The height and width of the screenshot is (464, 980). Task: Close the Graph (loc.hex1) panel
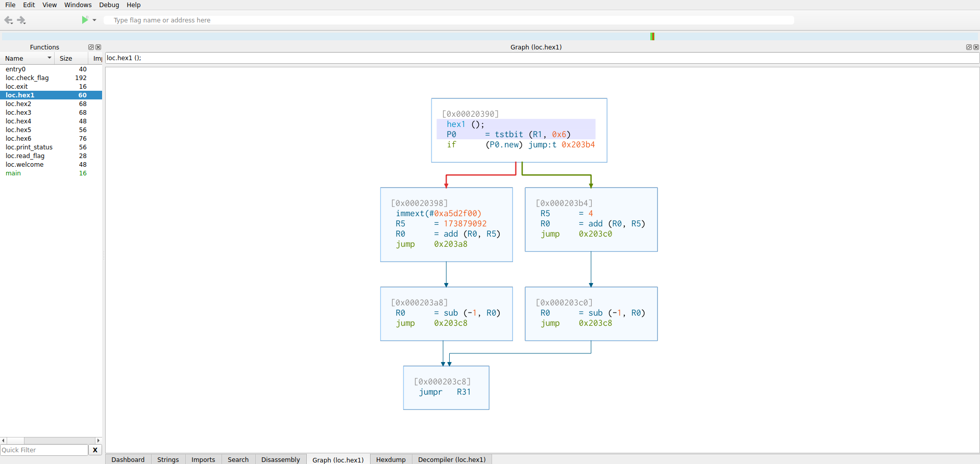pyautogui.click(x=976, y=47)
